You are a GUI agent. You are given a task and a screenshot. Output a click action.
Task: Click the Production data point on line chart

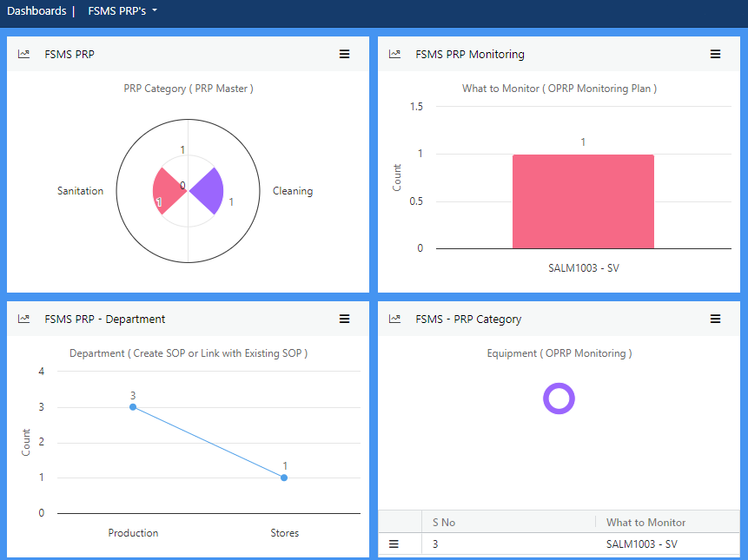pos(133,406)
